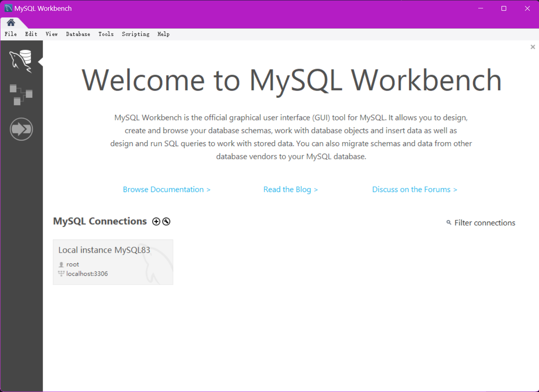
Task: Open the Scripting menu
Action: click(135, 34)
